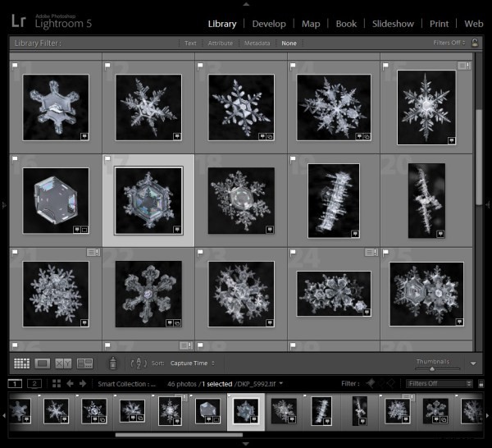Switch to Grid view in the toolbar

(22, 363)
